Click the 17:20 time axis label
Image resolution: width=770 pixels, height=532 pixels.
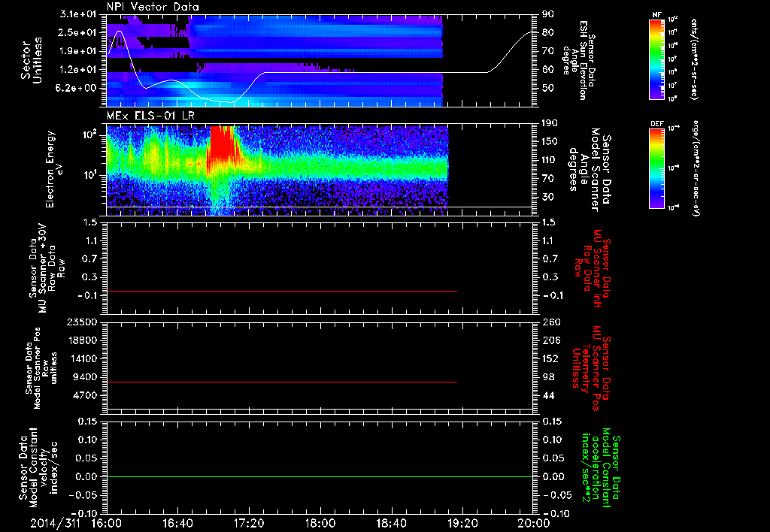(250, 524)
